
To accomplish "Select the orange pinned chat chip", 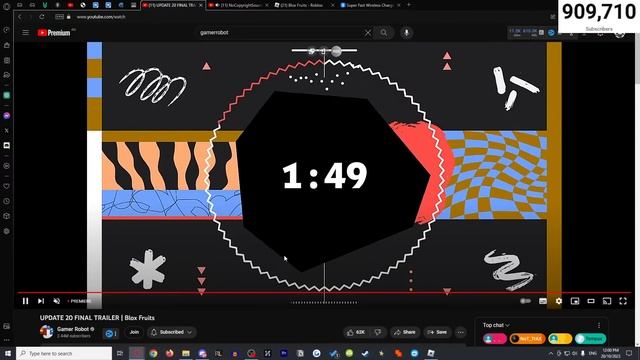I will click(527, 339).
